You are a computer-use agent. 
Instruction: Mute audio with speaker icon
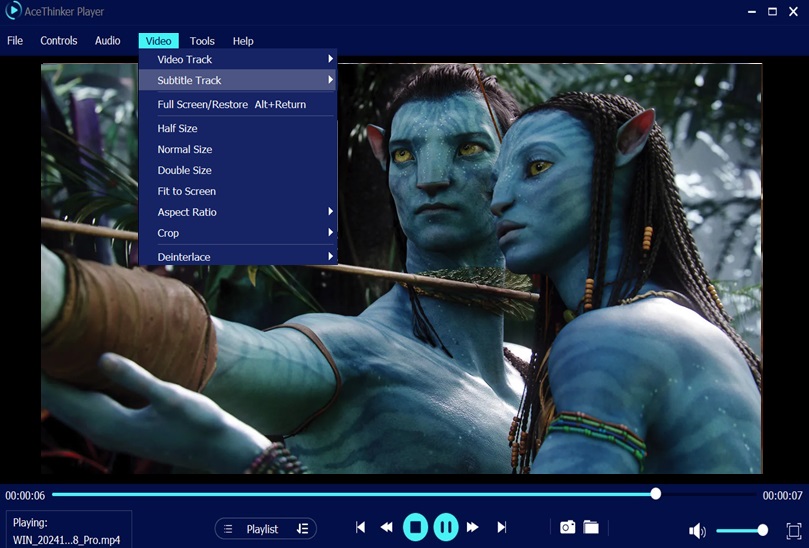tap(697, 530)
